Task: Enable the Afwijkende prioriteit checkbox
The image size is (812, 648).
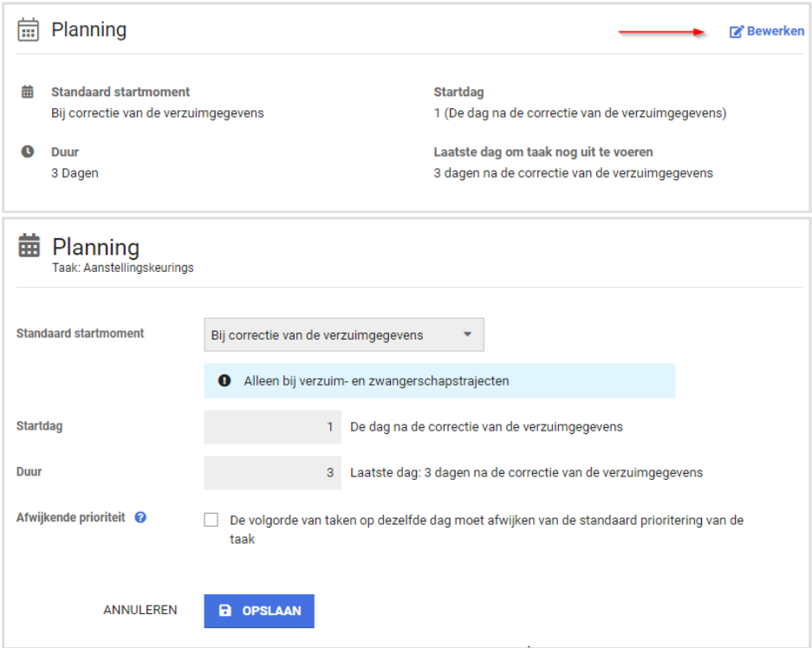Action: tap(211, 521)
